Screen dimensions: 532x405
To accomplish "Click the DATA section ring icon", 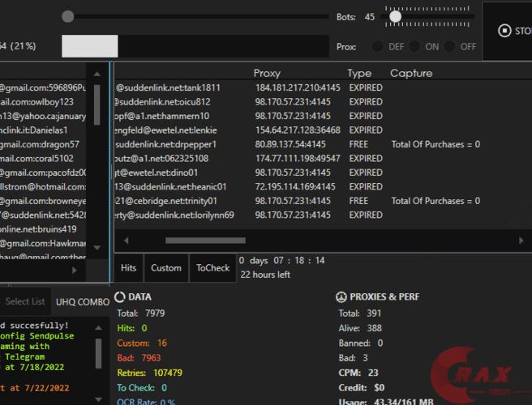I will click(119, 297).
